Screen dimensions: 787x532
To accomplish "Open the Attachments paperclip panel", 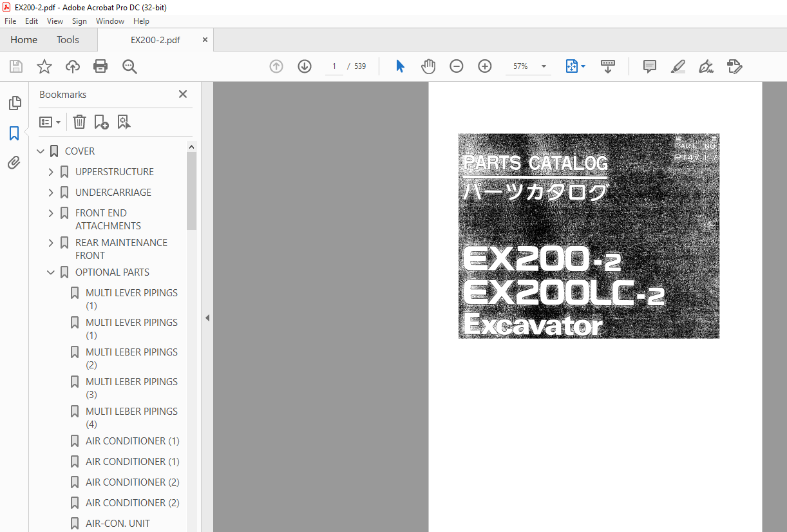I will (x=14, y=163).
